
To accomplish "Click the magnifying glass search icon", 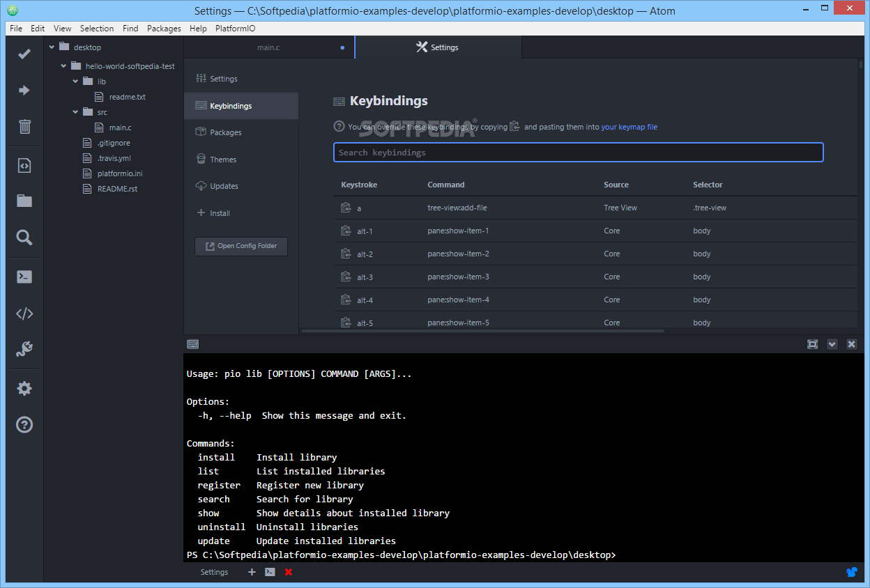I will (x=24, y=238).
